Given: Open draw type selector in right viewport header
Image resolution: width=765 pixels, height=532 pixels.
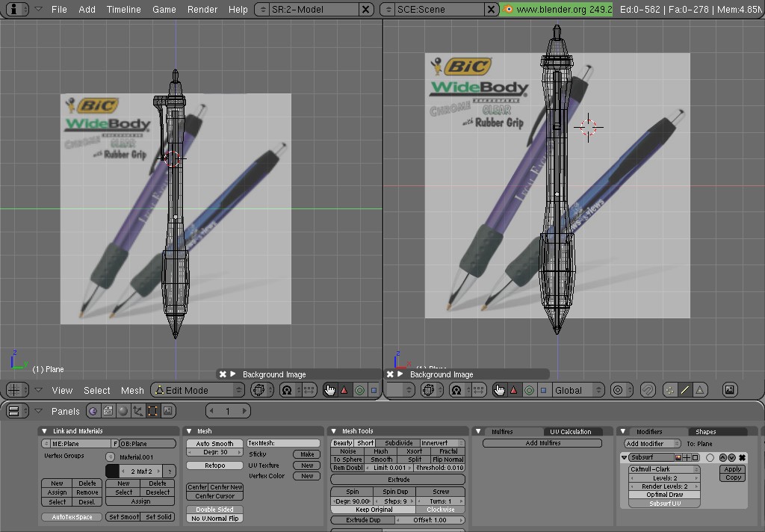Looking at the screenshot, I should pos(432,390).
